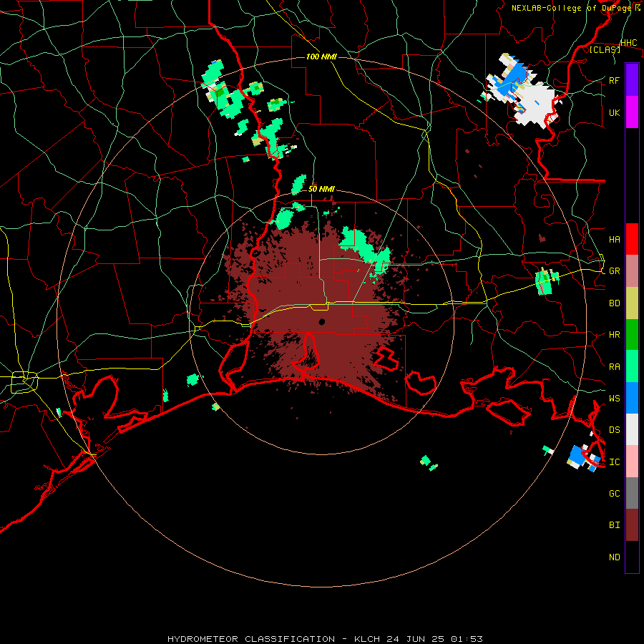Click the BD legend label

(614, 303)
